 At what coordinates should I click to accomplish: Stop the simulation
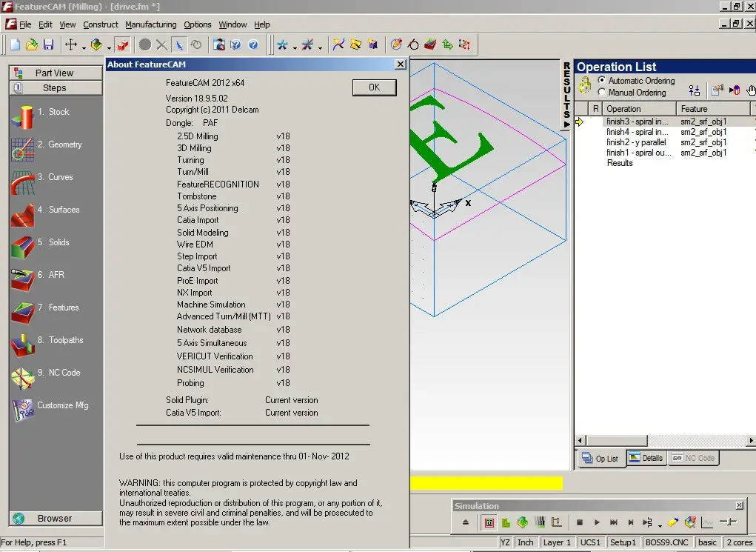(x=580, y=522)
